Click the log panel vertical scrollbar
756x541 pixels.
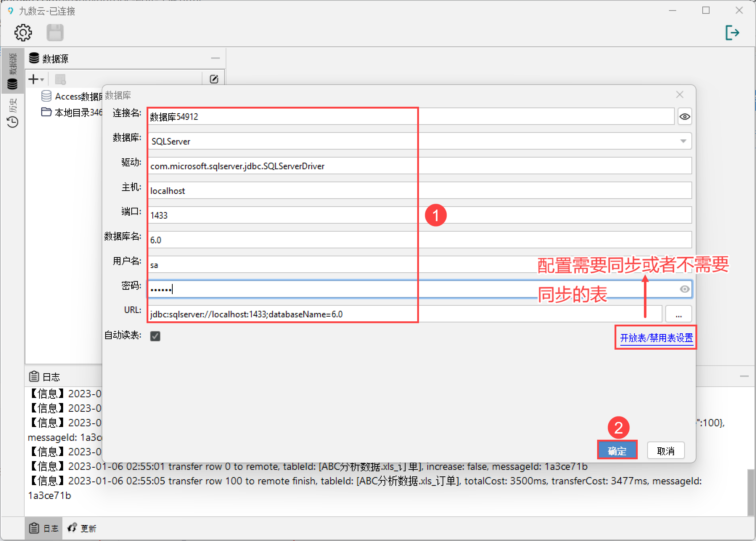point(750,492)
